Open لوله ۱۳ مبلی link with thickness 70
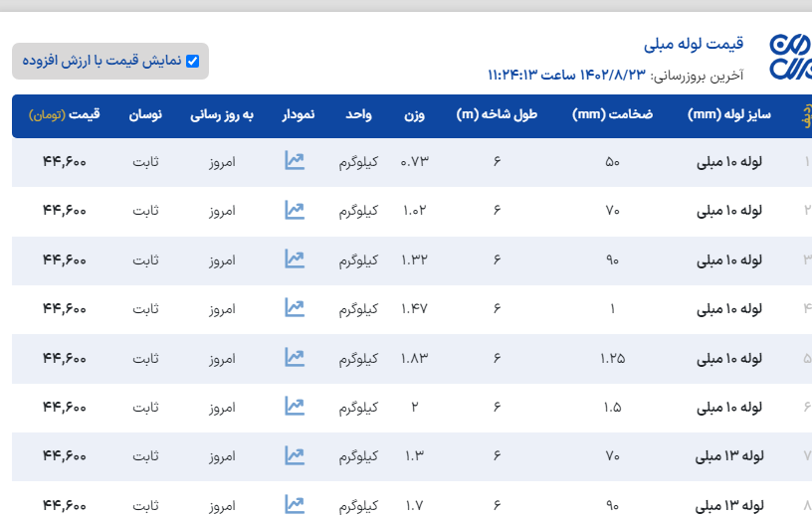Image resolution: width=812 pixels, height=517 pixels. coord(728,455)
